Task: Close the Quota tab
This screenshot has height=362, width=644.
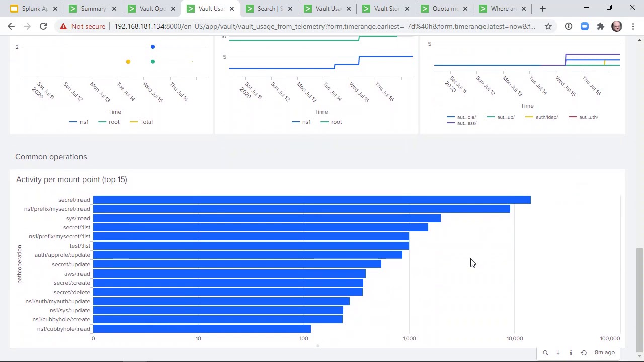Action: click(x=465, y=9)
